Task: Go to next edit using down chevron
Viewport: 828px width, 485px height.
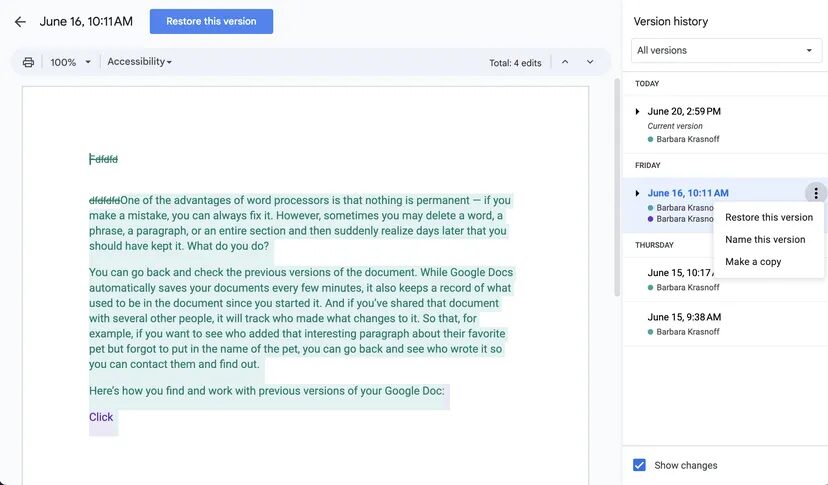Action: (x=590, y=62)
